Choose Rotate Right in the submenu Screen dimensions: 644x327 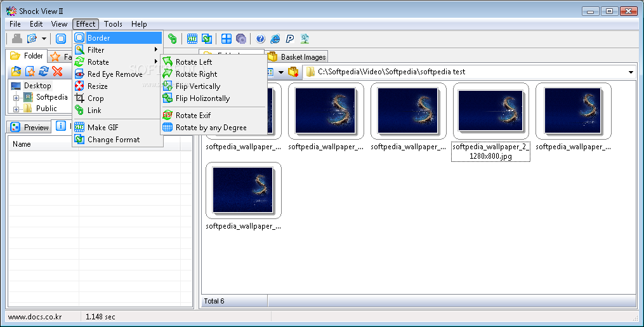(214, 74)
